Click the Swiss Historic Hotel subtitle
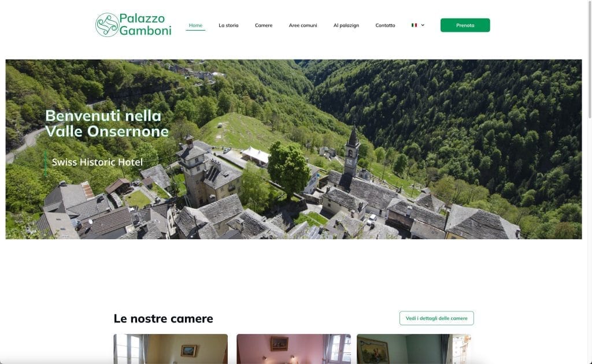This screenshot has height=364, width=592. (97, 162)
